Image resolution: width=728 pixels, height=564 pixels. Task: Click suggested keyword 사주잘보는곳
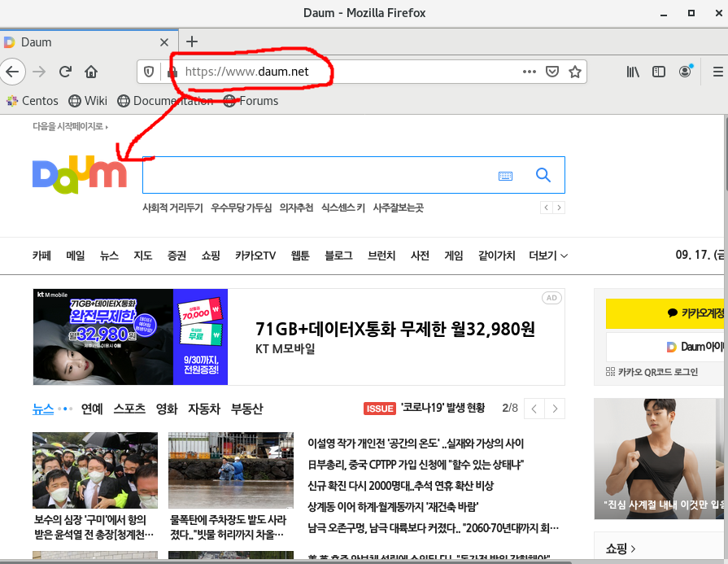point(399,208)
